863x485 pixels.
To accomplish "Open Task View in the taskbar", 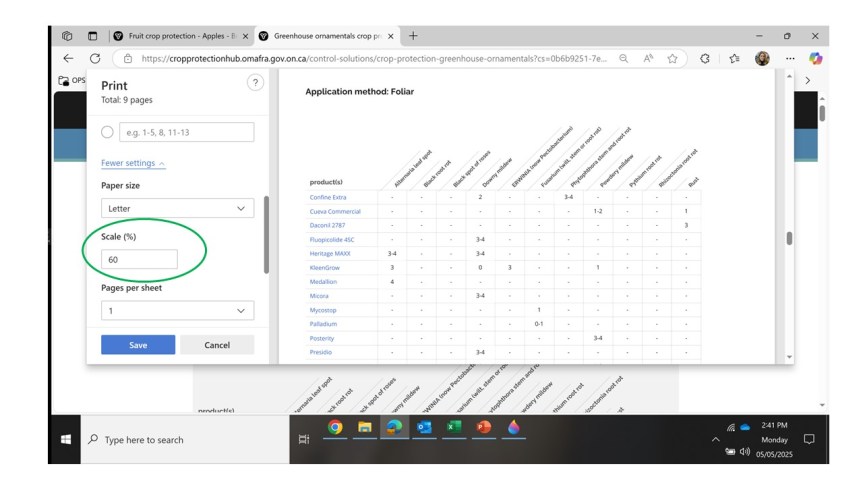I will tap(304, 439).
